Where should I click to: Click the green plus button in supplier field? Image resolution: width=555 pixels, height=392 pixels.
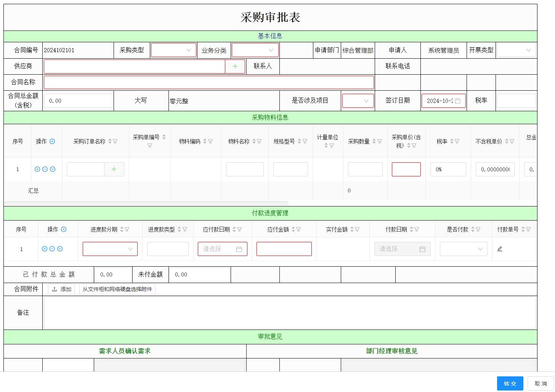(235, 66)
